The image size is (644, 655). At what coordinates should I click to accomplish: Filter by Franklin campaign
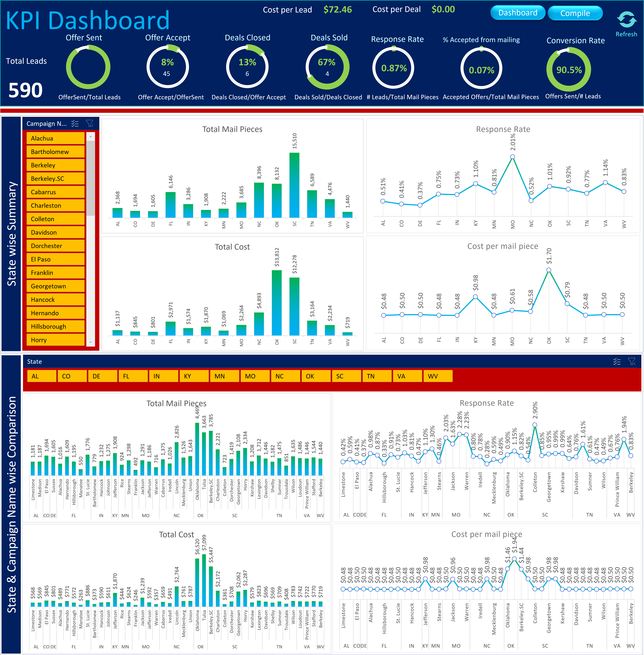pyautogui.click(x=55, y=273)
